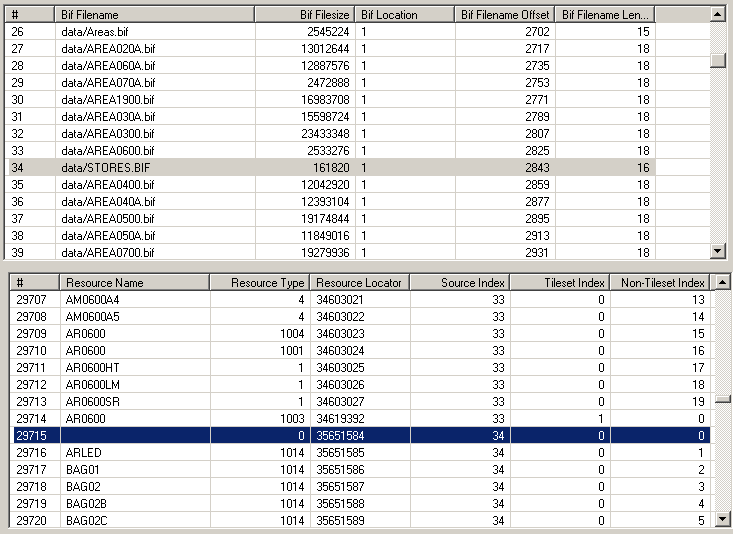Image resolution: width=733 pixels, height=534 pixels.
Task: Select resource AM0600A5
Action: coord(360,317)
